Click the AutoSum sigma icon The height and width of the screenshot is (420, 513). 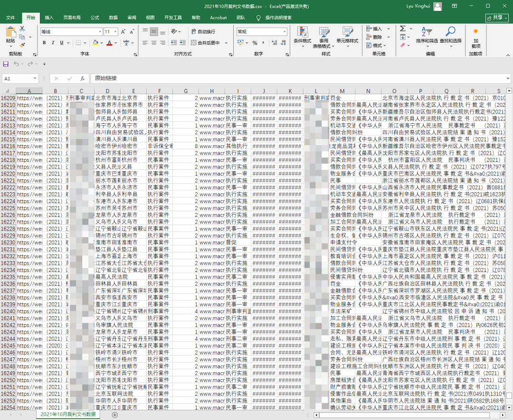403,28
